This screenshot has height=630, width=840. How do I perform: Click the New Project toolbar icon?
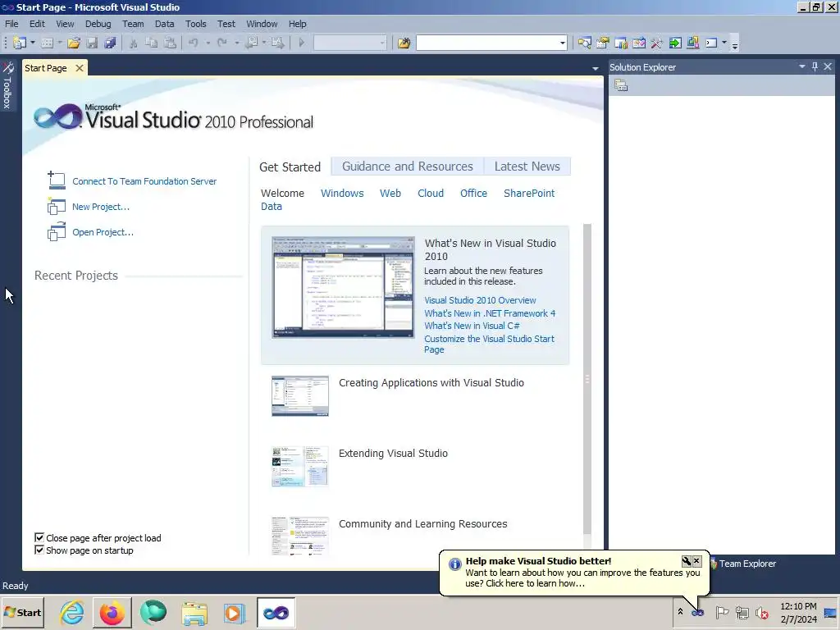(20, 43)
